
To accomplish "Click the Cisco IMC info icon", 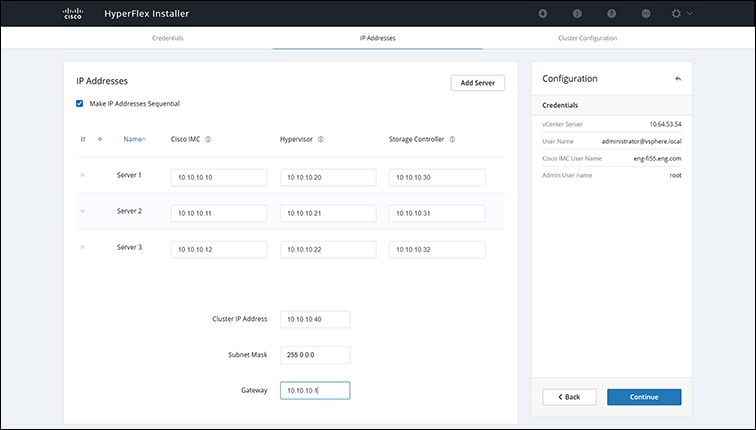I will pyautogui.click(x=208, y=139).
